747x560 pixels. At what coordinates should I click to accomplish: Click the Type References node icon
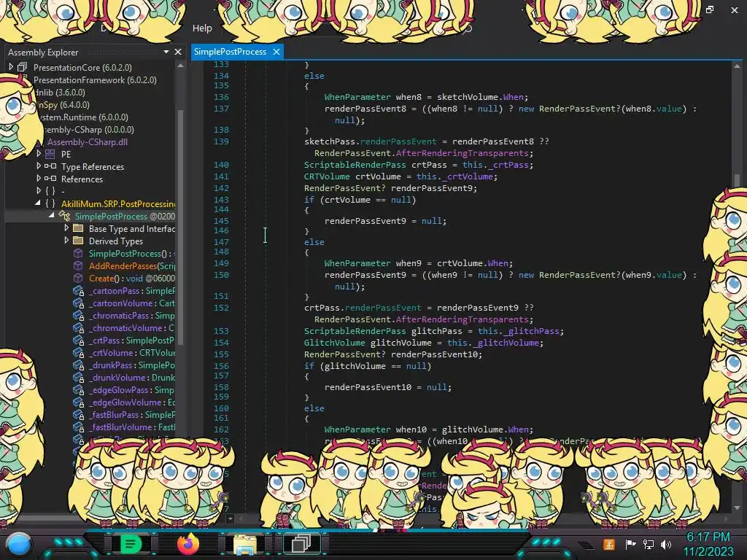tap(50, 166)
